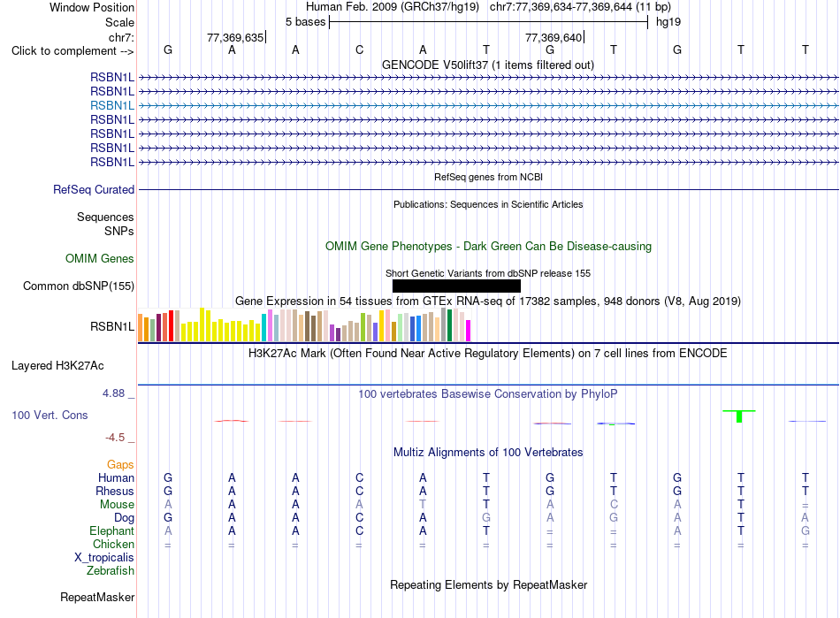Click the Elephant species label
840x618 pixels.
coord(112,530)
